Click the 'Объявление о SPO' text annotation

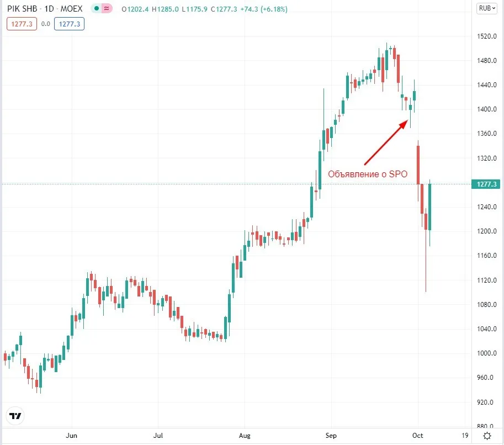(368, 174)
